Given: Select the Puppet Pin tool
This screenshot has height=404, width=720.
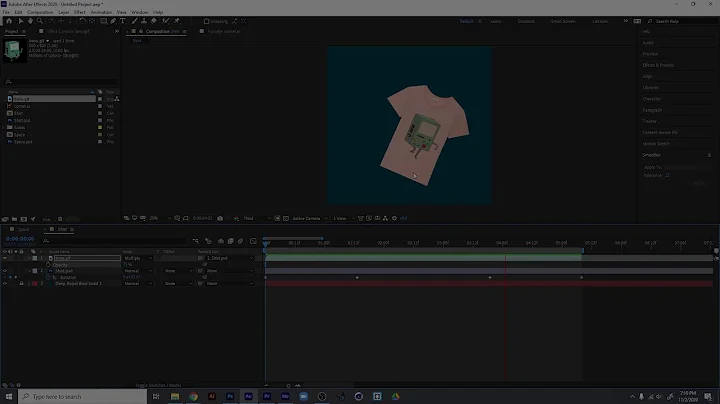Looking at the screenshot, I should [177, 21].
